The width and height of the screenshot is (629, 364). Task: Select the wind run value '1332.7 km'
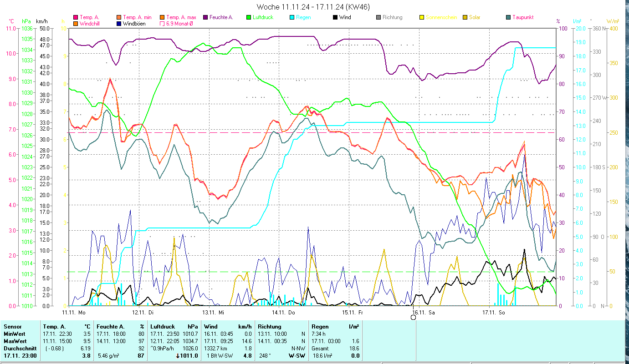click(215, 349)
